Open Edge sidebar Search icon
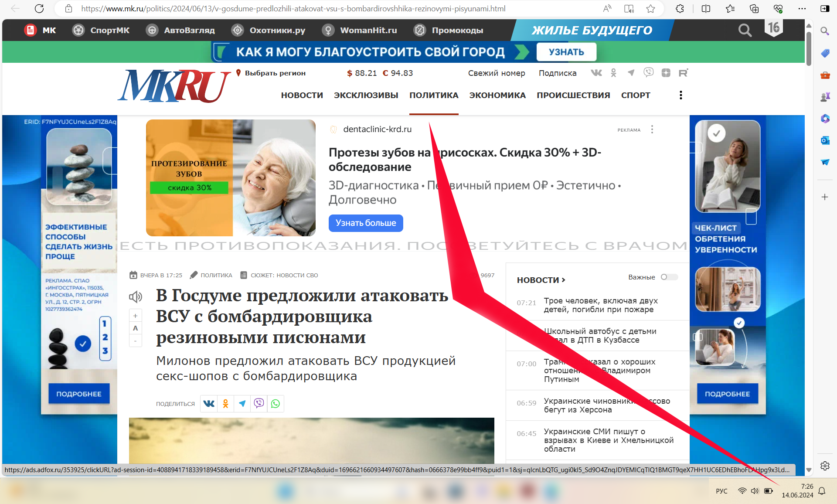The height and width of the screenshot is (504, 837). click(x=824, y=31)
